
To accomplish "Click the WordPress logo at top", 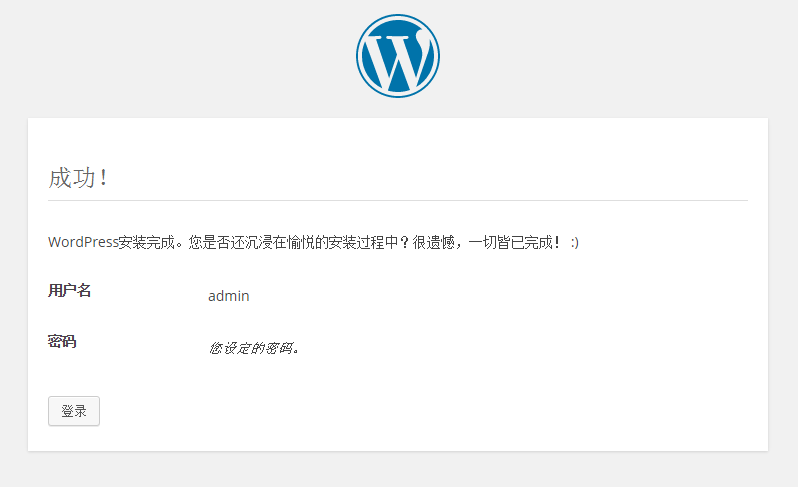I will [x=398, y=56].
